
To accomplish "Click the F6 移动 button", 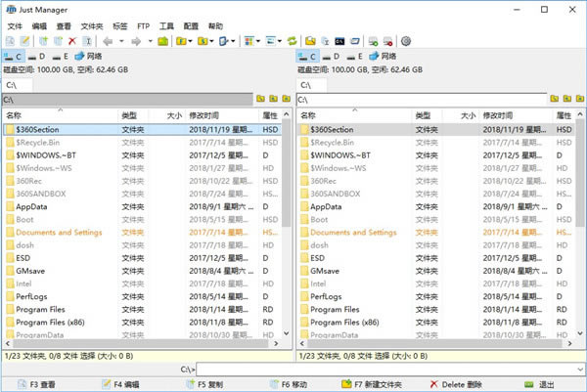I will [289, 384].
